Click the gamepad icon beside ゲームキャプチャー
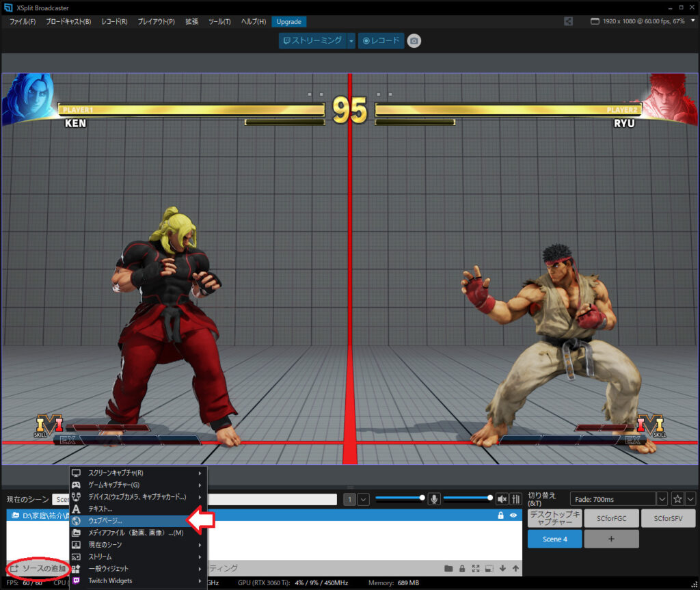This screenshot has width=700, height=590. coord(77,485)
